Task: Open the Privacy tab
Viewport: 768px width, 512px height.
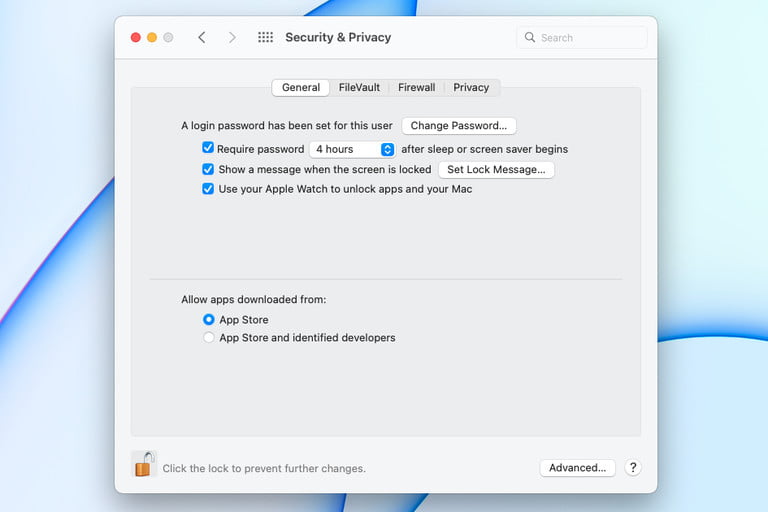Action: [x=471, y=87]
